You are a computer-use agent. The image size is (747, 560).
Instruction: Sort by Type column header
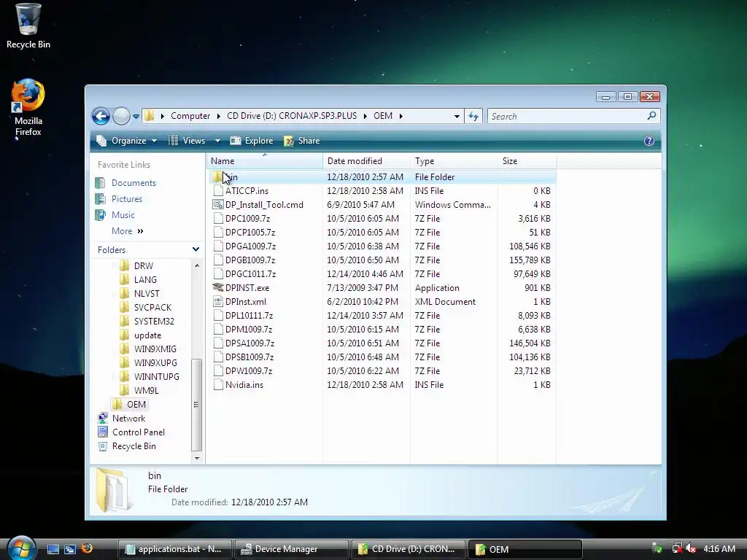[x=454, y=161]
